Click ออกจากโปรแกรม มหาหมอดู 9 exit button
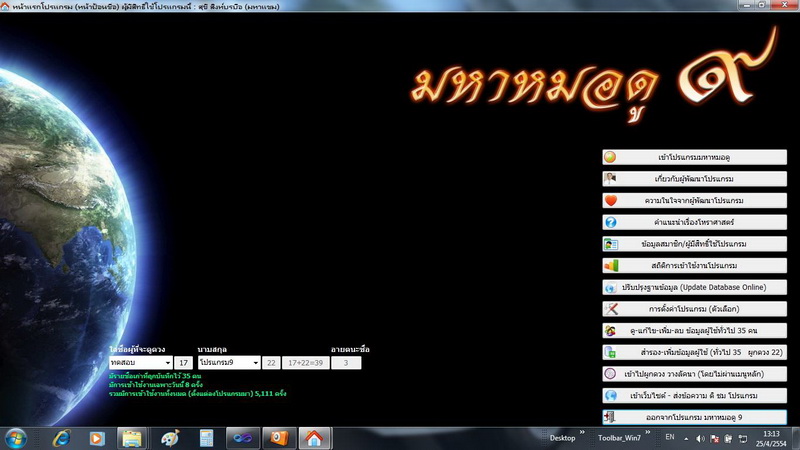The width and height of the screenshot is (800, 450). click(694, 417)
